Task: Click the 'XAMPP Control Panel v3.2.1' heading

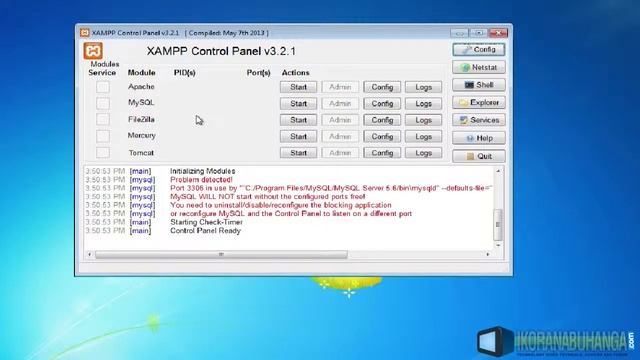Action: tap(221, 51)
